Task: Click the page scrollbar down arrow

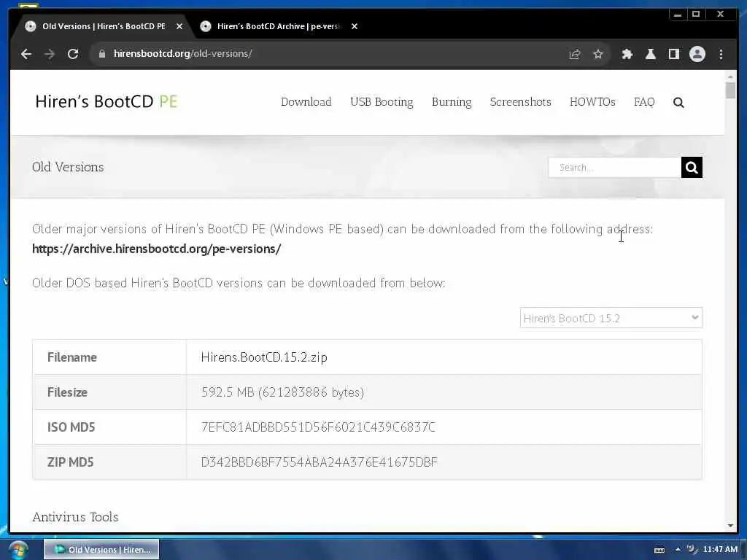Action: pyautogui.click(x=731, y=526)
